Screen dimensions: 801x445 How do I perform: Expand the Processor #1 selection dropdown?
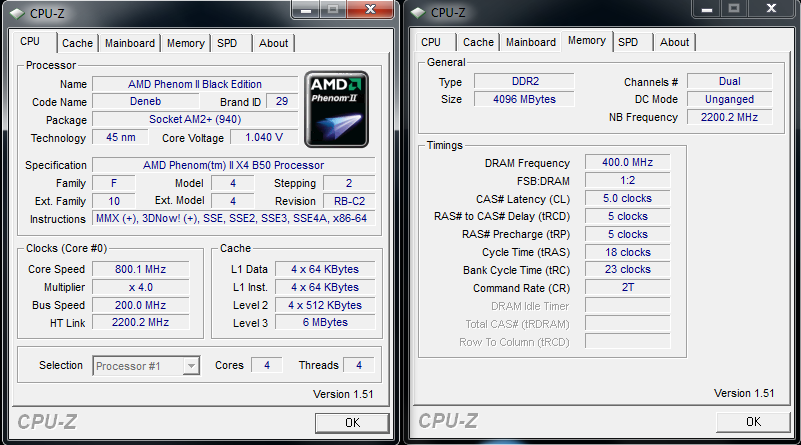[x=191, y=366]
